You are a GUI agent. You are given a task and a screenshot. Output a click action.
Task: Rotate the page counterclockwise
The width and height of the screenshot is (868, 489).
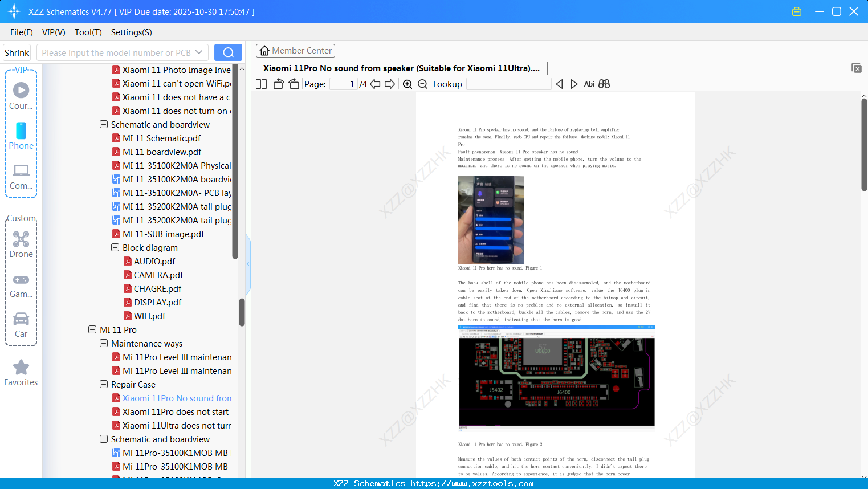click(278, 84)
